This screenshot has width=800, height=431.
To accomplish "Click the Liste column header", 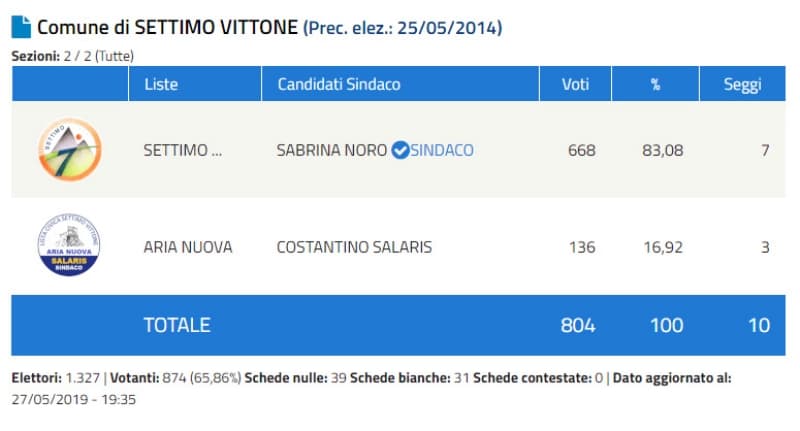I will coord(161,84).
